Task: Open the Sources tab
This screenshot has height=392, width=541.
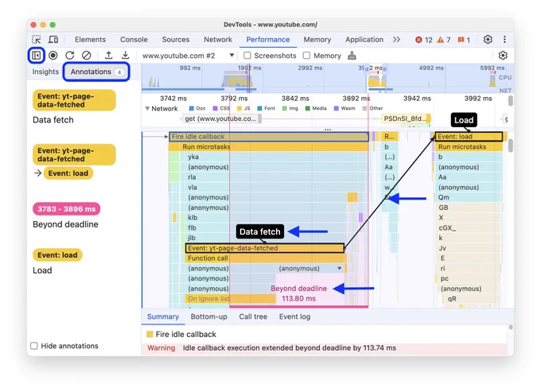Action: click(176, 40)
